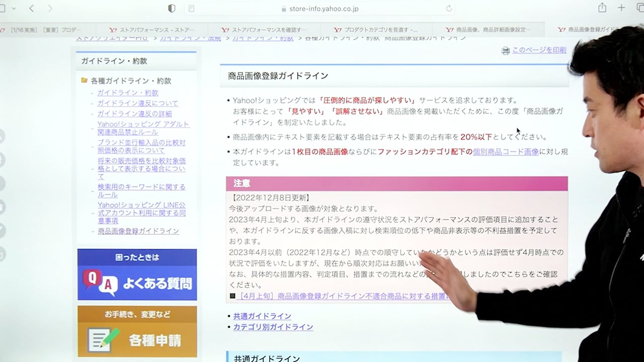
Task: Open the sidebar dropdown chevron in the toolbar
Action: (14, 8)
